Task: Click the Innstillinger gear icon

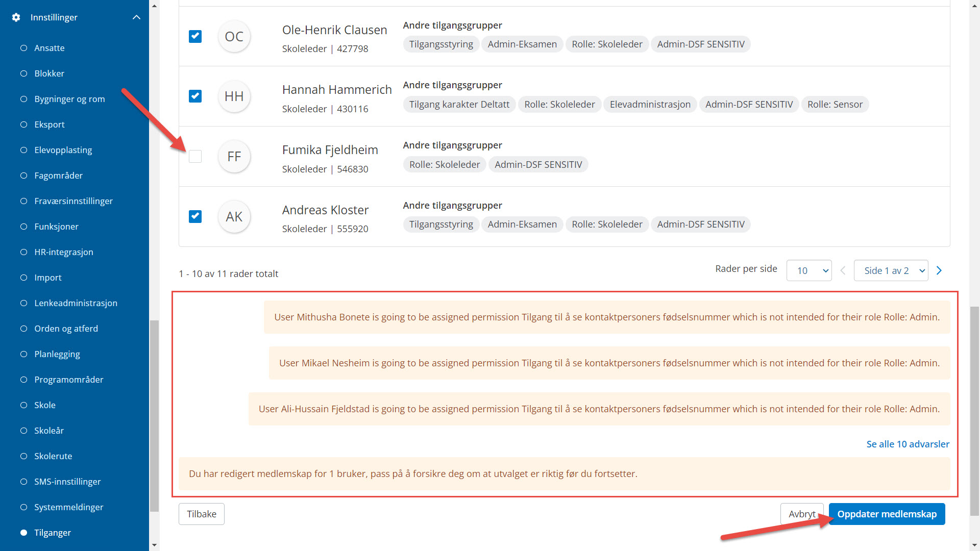Action: tap(16, 17)
